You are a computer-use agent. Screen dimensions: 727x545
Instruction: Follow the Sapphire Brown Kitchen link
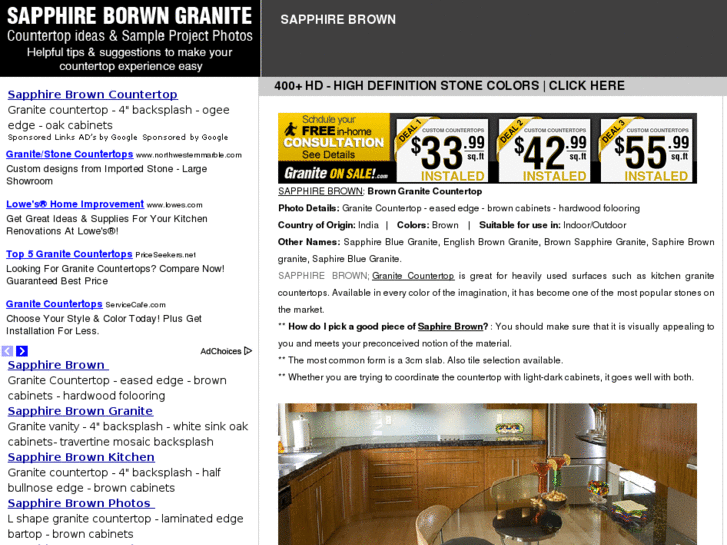[81, 457]
